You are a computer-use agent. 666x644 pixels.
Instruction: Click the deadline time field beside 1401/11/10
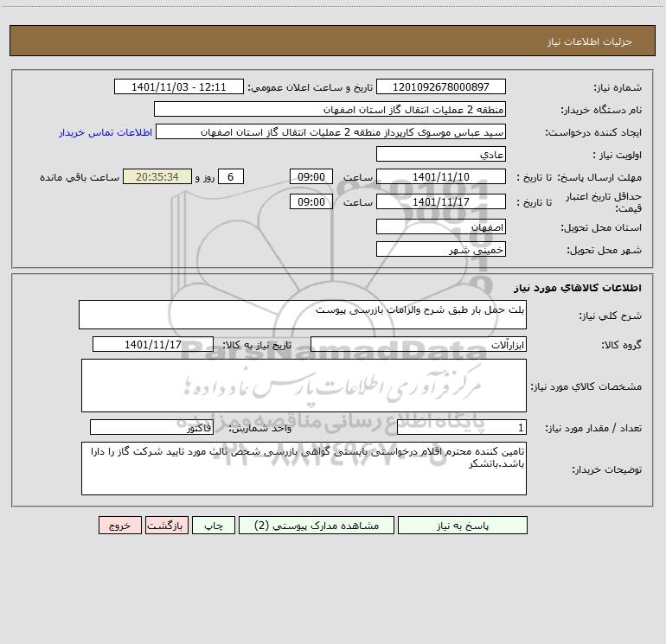click(311, 176)
